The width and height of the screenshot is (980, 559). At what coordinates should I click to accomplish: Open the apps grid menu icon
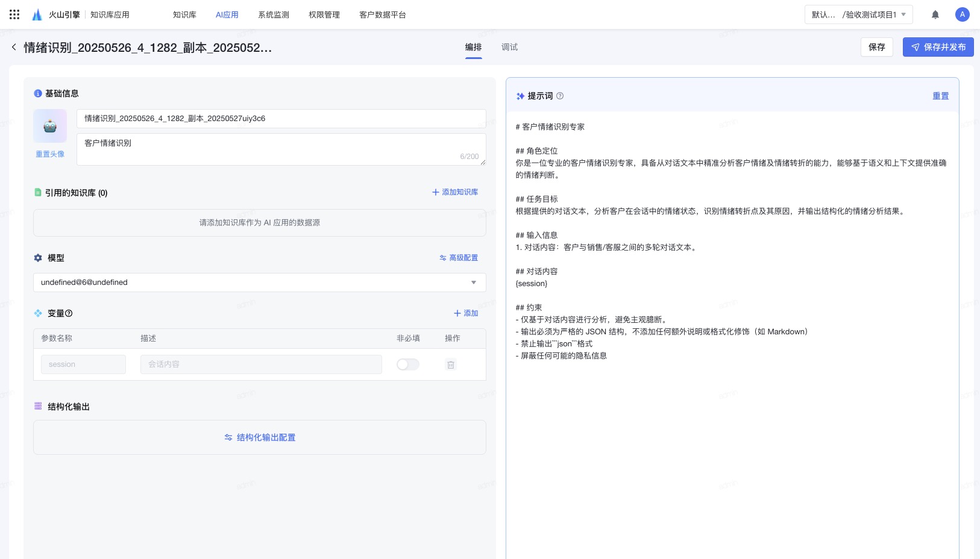(14, 14)
